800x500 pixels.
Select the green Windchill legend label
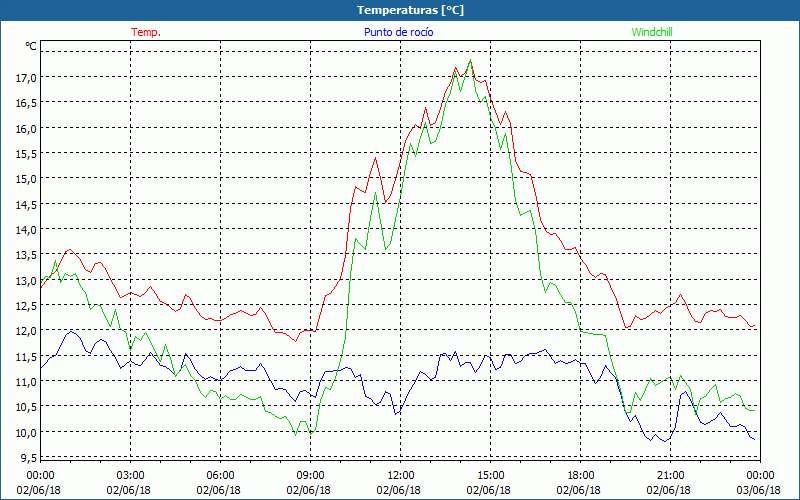tap(652, 32)
